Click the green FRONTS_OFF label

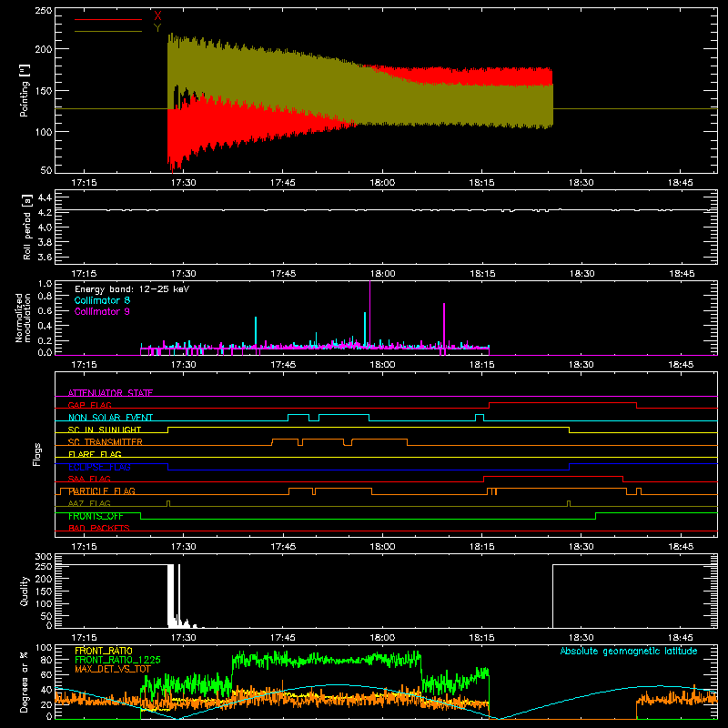pos(96,516)
